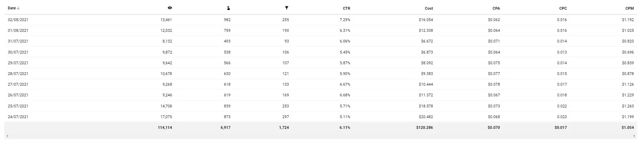Click the 17,075 impressions value
The image size is (644, 143).
[x=166, y=117]
